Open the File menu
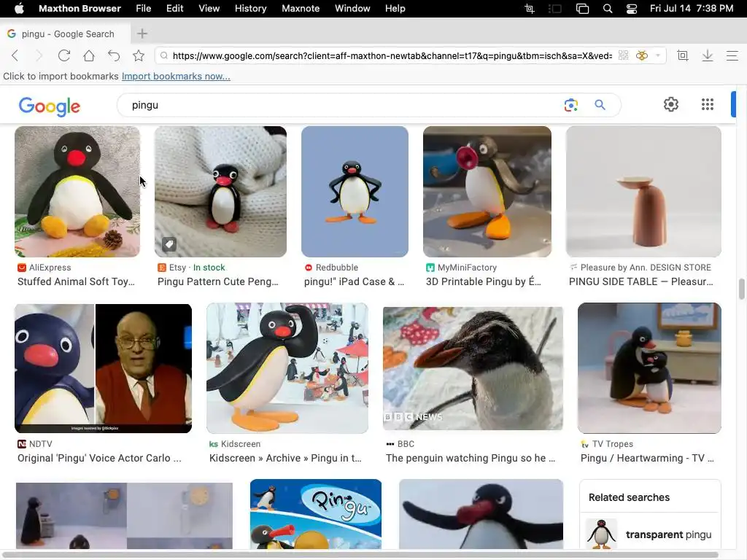 coord(144,9)
